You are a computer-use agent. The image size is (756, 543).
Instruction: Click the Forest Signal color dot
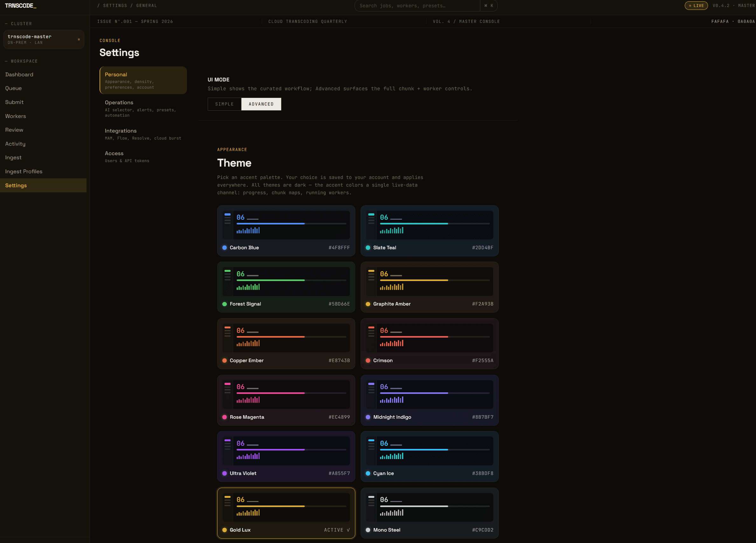coord(224,304)
